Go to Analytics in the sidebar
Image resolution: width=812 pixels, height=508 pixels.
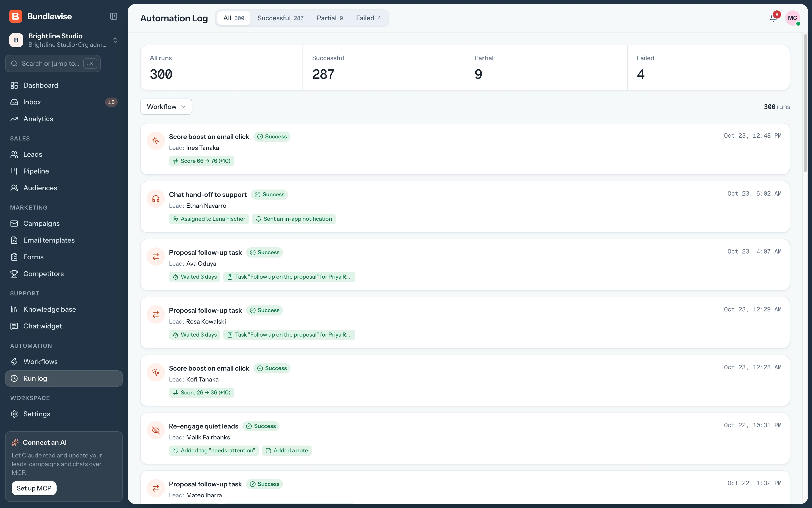(x=64, y=119)
